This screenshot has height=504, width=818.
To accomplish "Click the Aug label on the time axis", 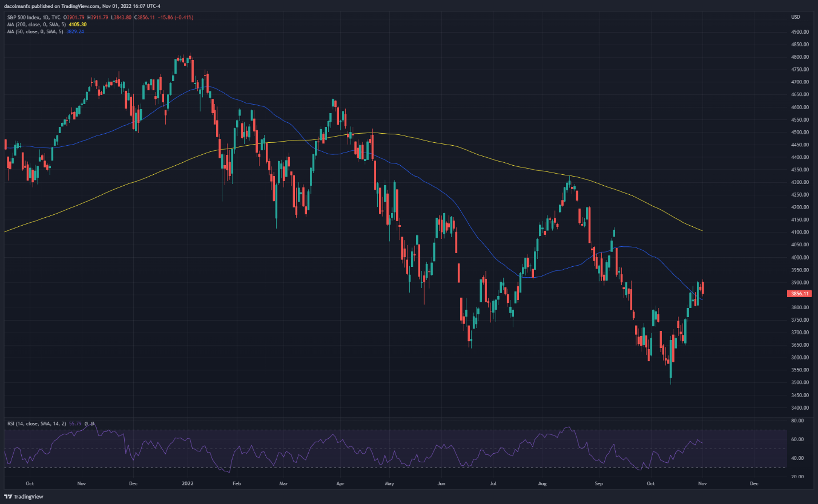I will (x=542, y=483).
